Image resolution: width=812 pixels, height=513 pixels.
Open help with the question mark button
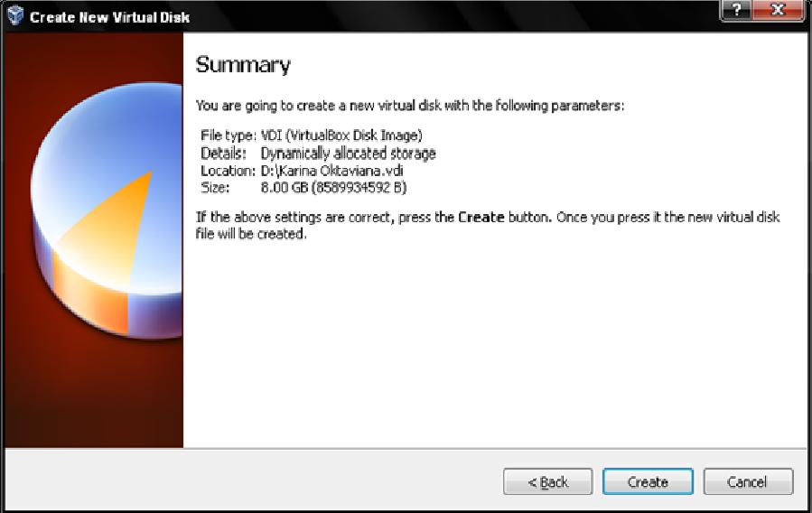point(736,10)
